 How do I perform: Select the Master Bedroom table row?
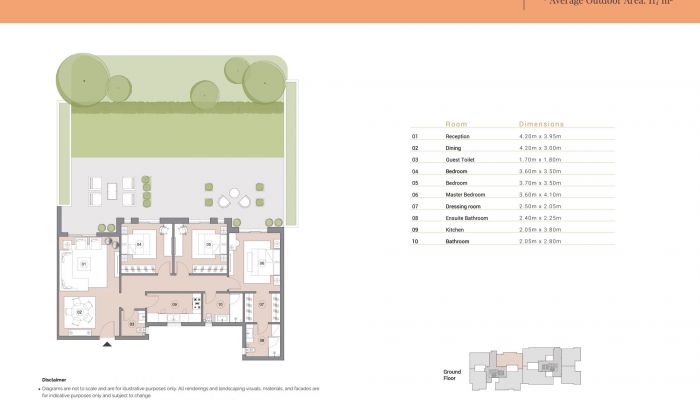pos(512,195)
